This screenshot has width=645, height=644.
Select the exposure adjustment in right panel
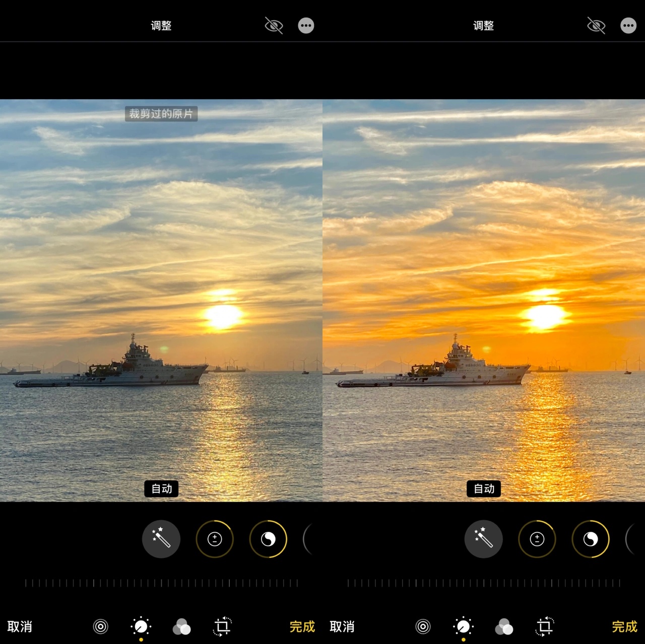[x=537, y=539]
